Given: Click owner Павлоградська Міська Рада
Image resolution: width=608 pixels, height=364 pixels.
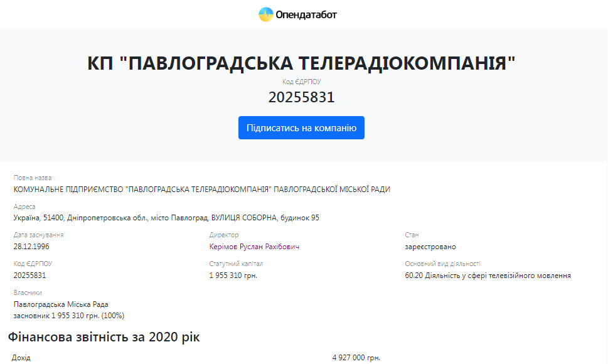Looking at the screenshot, I should pos(61,304).
